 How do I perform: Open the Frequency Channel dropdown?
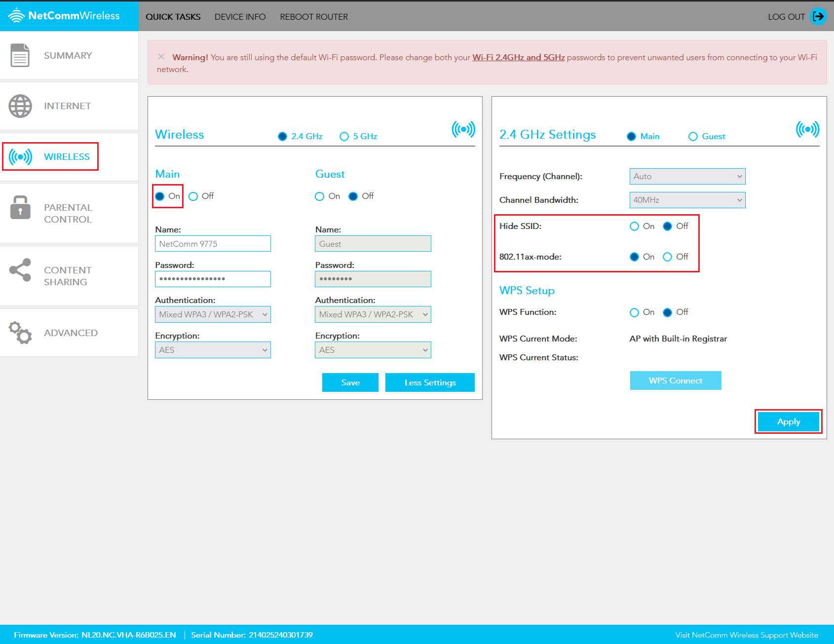687,176
